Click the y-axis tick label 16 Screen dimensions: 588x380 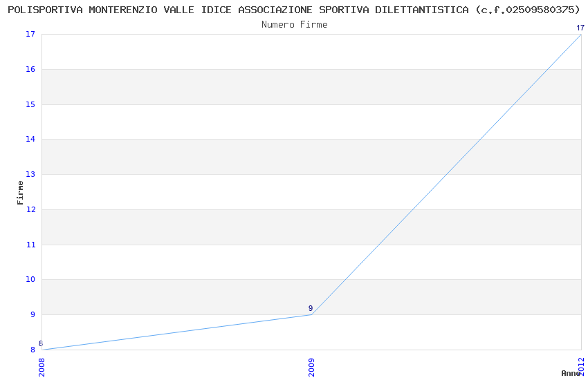click(x=30, y=70)
